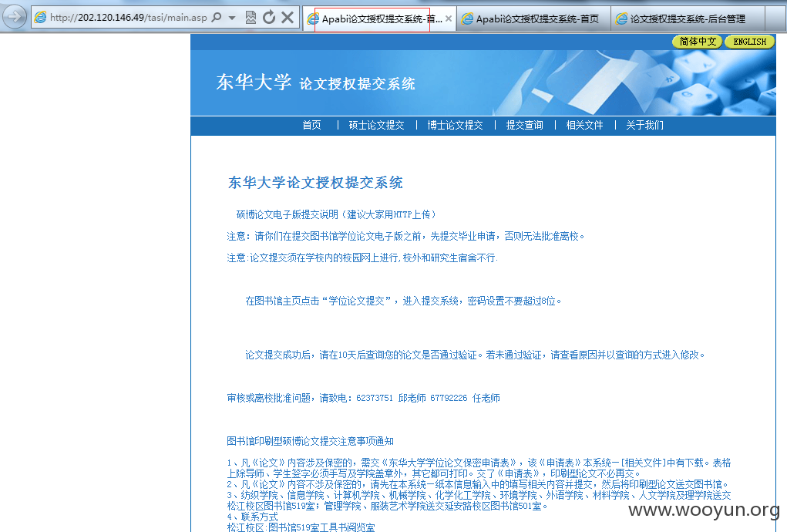The height and width of the screenshot is (532, 787).
Task: Click the search magnifier icon in address bar
Action: coord(217,18)
